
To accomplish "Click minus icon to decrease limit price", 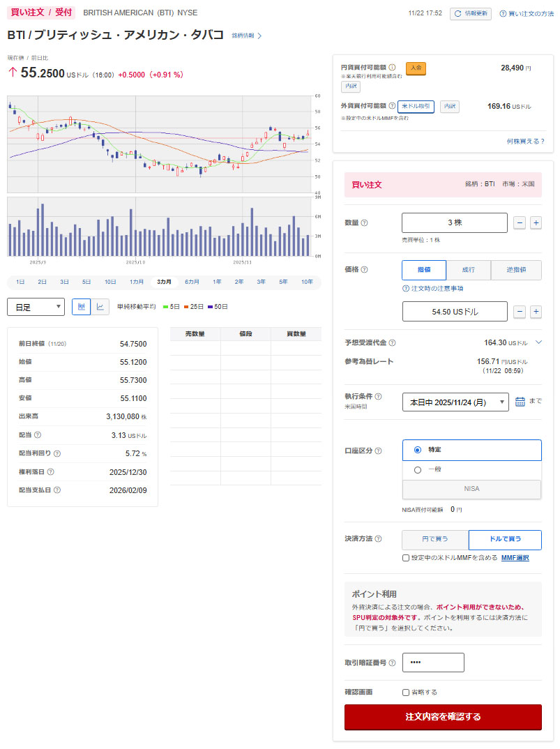I will [x=520, y=312].
